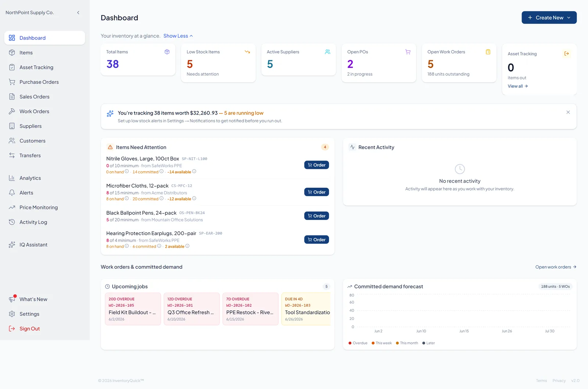Click the Customers sidebar icon
The height and width of the screenshot is (389, 588).
coord(12,141)
